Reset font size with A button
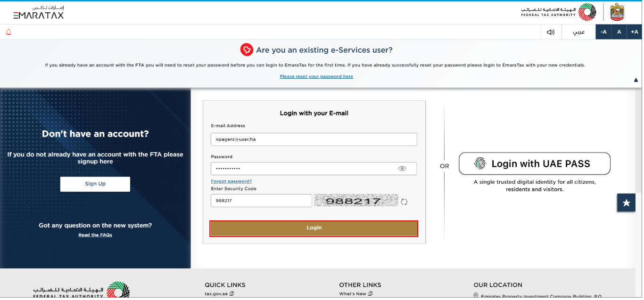 coord(619,32)
